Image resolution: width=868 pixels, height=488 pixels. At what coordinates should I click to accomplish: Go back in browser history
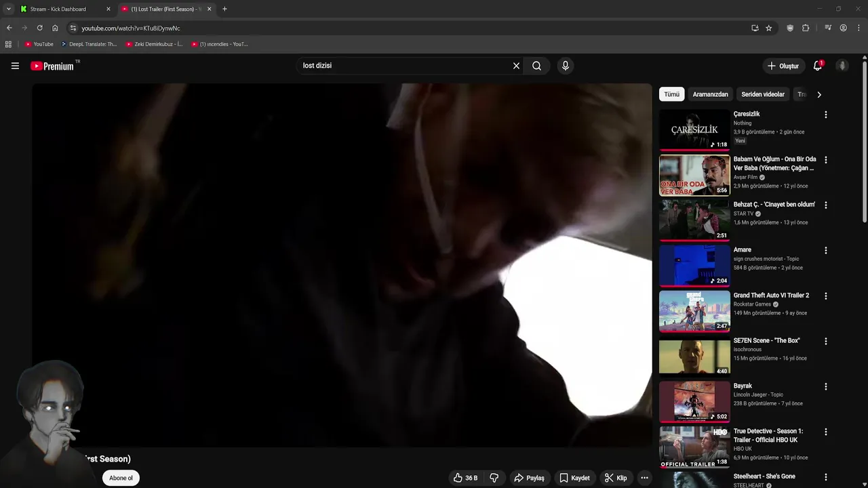[x=9, y=28]
